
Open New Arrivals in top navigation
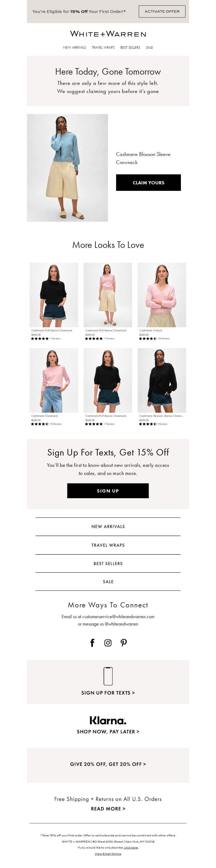[x=74, y=48]
